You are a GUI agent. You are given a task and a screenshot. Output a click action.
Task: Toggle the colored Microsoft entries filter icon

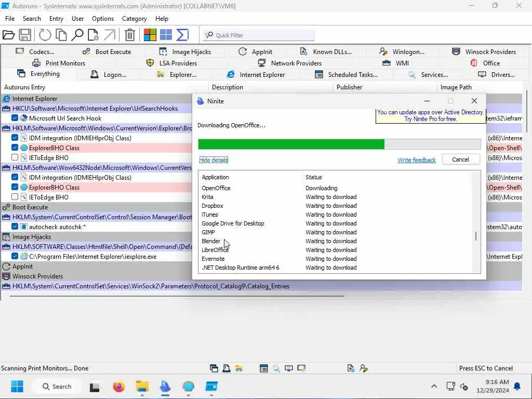pos(150,35)
